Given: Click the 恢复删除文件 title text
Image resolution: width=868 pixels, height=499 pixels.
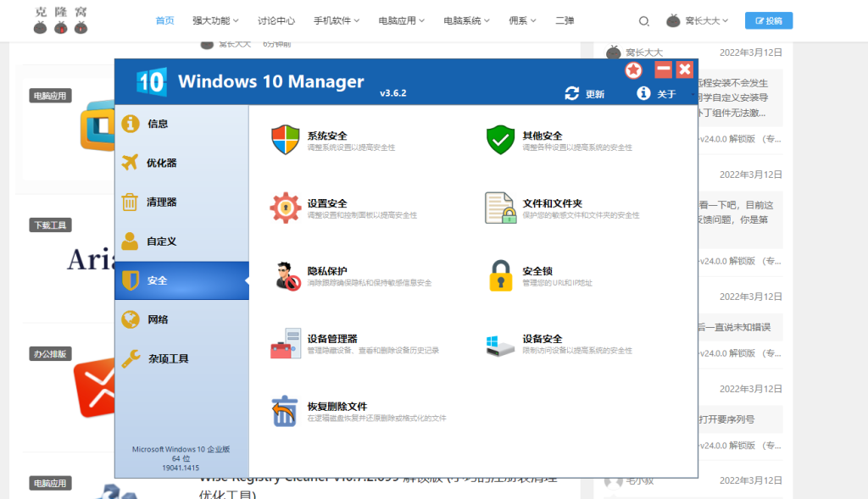Looking at the screenshot, I should click(x=337, y=406).
